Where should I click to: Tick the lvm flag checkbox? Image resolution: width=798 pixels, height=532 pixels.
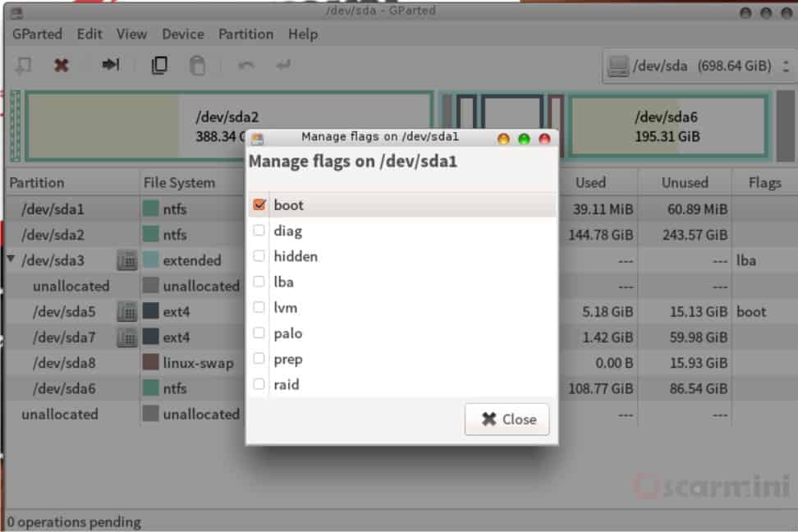point(259,308)
